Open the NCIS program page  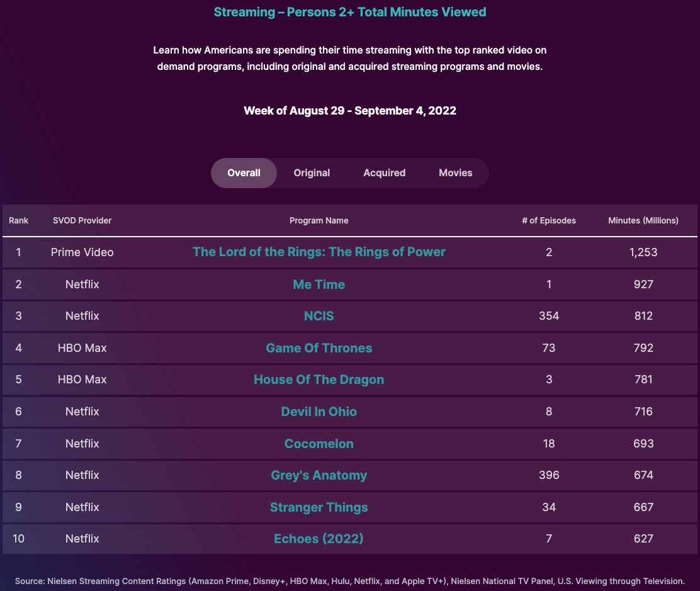point(319,315)
